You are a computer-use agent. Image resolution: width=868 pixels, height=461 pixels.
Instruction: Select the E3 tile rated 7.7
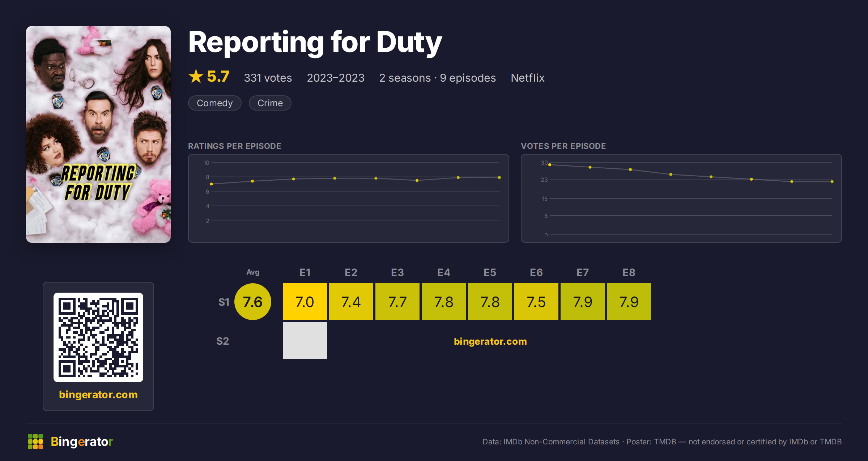(397, 302)
